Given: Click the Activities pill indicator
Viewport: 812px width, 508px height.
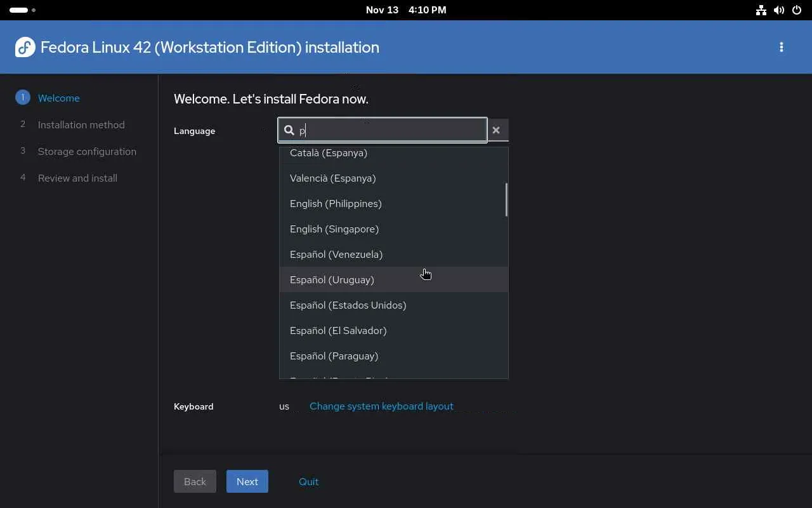Looking at the screenshot, I should [19, 10].
